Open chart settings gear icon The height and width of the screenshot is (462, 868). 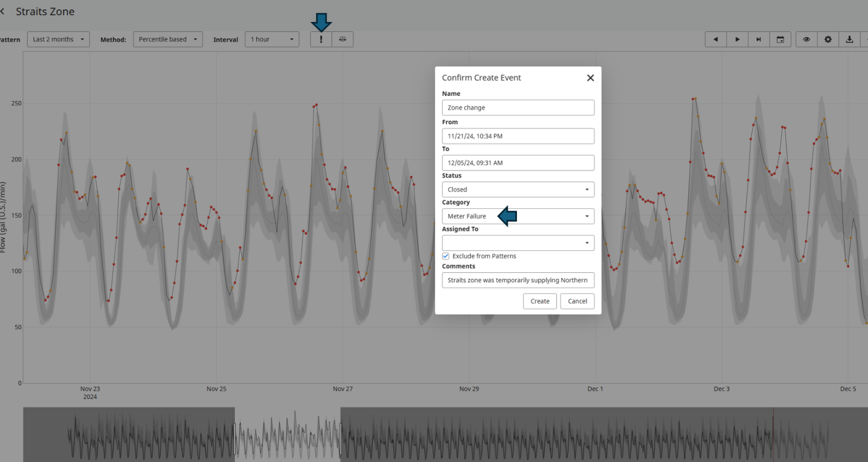click(828, 39)
